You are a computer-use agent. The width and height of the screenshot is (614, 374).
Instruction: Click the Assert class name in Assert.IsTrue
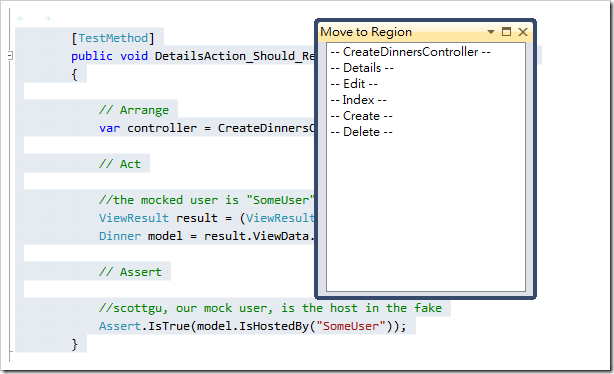tap(120, 326)
